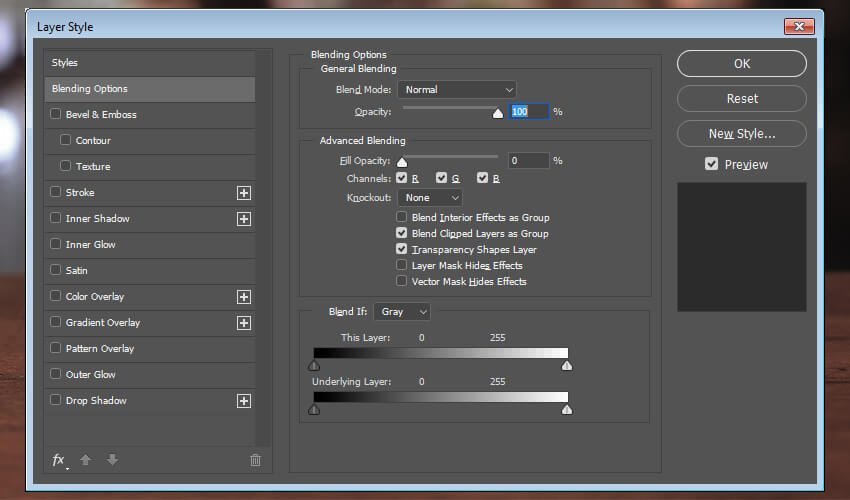This screenshot has height=500, width=850.
Task: Enable the Texture checkbox
Action: pyautogui.click(x=66, y=166)
